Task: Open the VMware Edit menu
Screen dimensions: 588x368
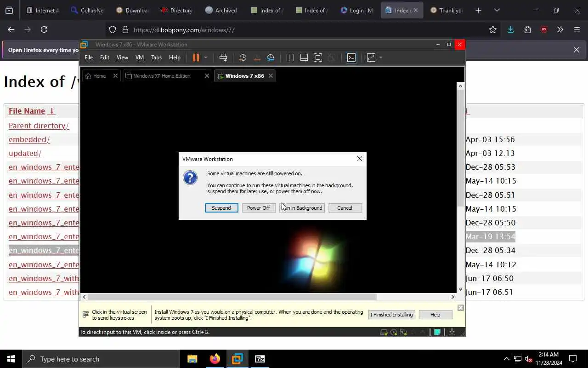Action: [105, 57]
